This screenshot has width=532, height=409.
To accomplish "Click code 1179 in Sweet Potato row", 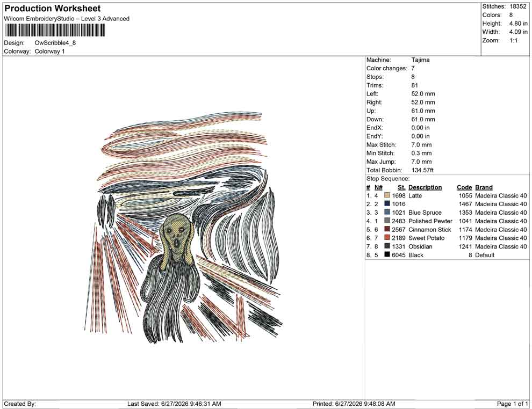I will click(x=465, y=238).
